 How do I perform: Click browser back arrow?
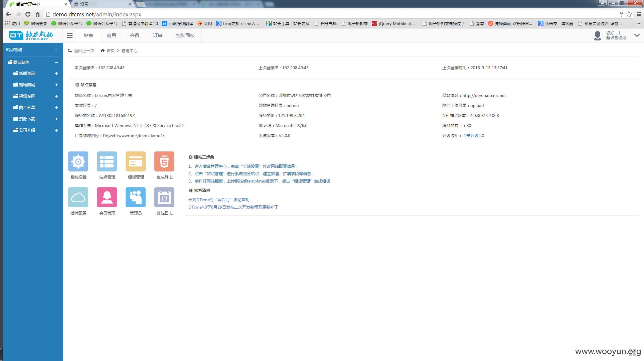coord(9,14)
